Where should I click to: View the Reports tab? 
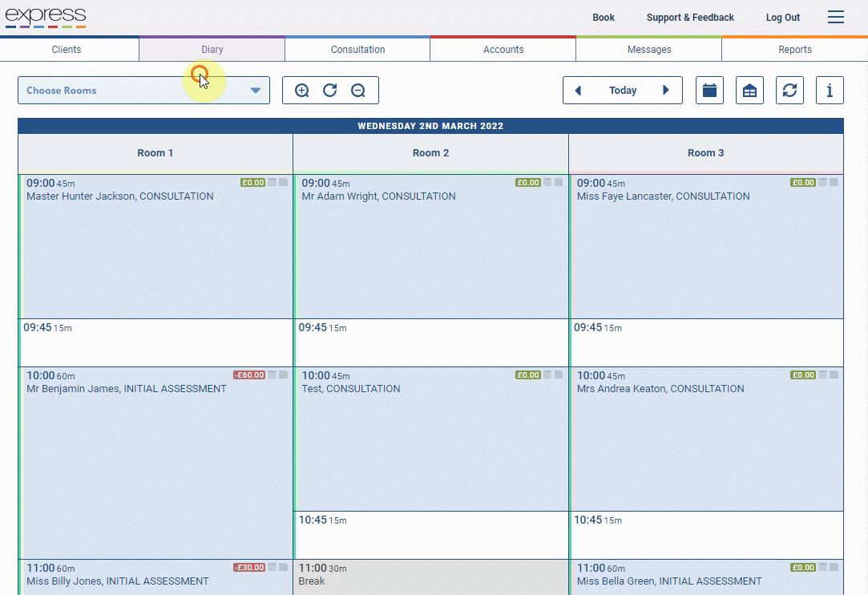[795, 49]
